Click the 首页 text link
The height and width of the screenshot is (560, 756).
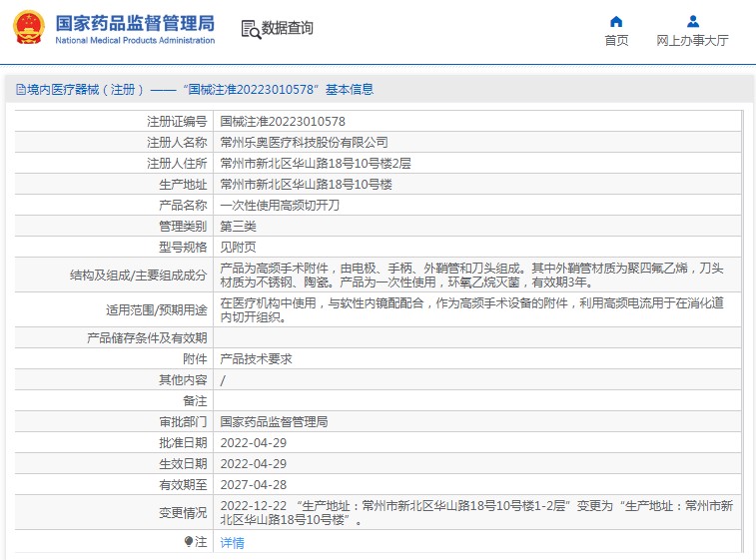coord(616,41)
